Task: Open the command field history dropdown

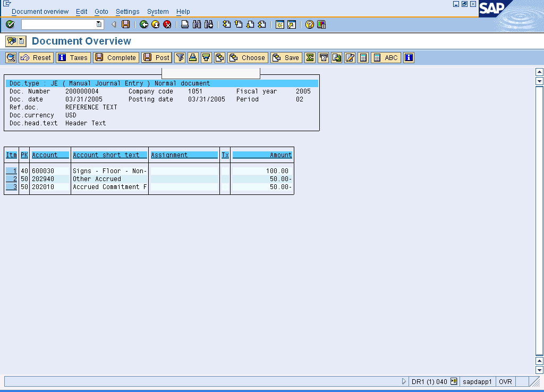Action: coord(99,24)
